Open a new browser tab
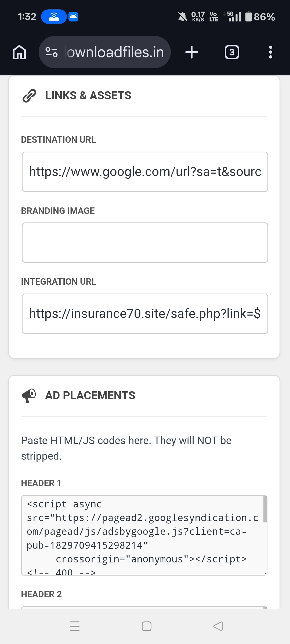The image size is (290, 644). tap(192, 52)
